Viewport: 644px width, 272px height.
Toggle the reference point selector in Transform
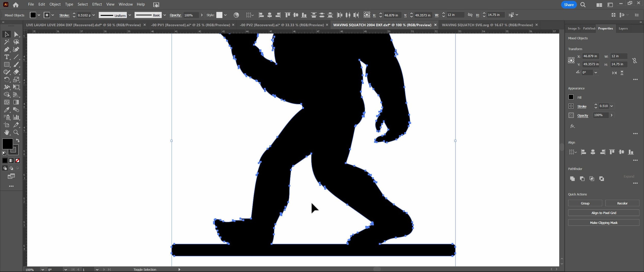point(571,60)
